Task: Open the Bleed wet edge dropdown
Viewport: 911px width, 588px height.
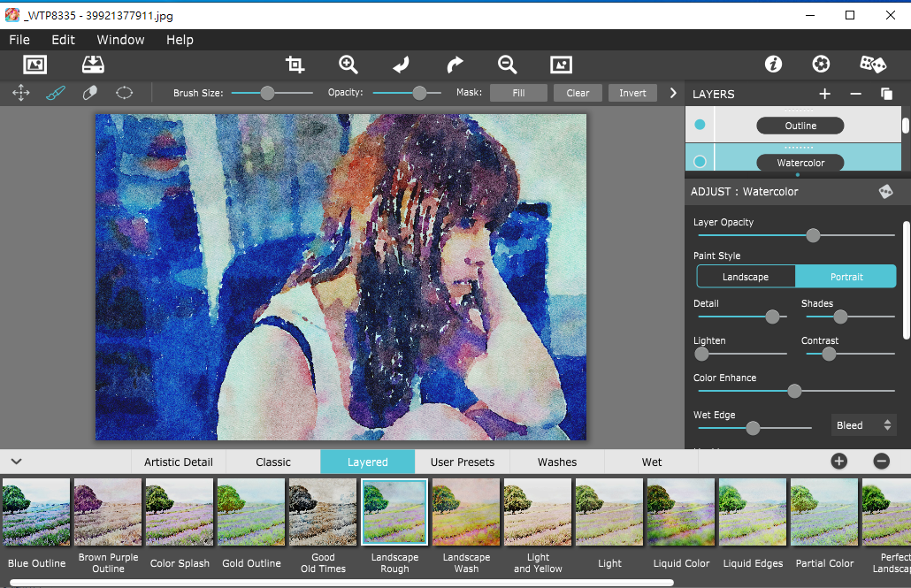Action: pos(864,425)
